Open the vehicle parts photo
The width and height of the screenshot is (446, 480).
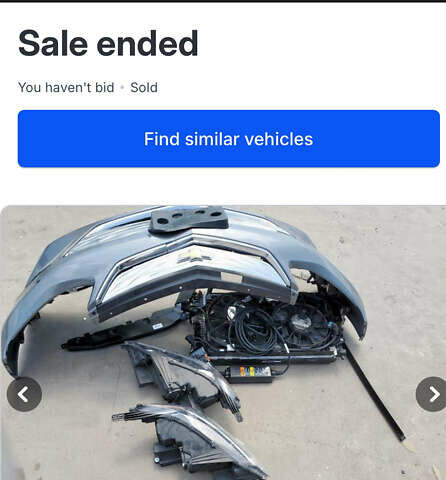223,343
